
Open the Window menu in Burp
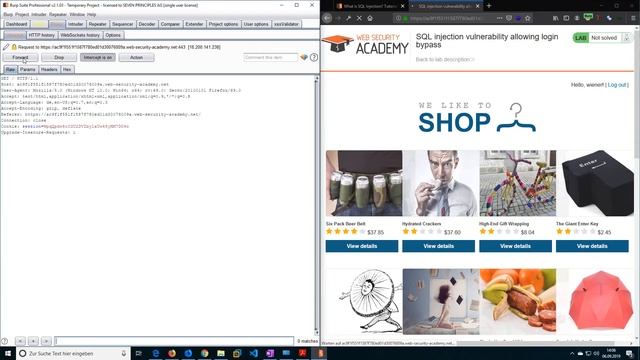[77, 14]
